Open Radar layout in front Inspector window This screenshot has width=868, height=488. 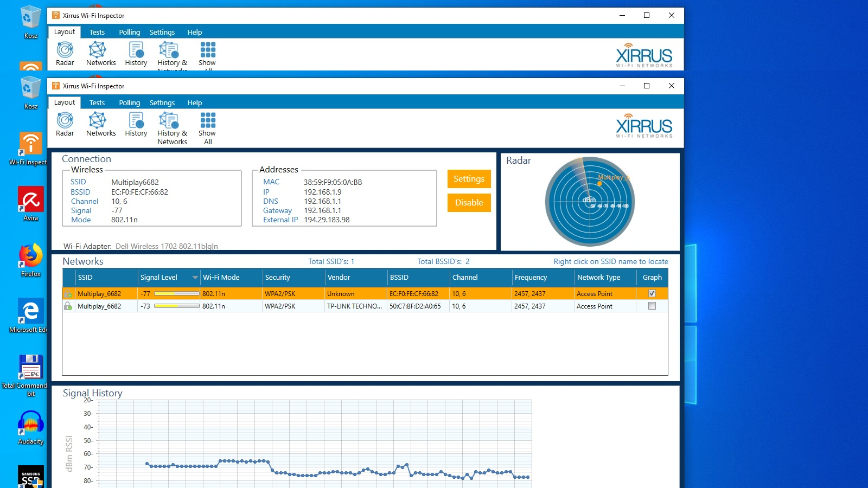coord(65,124)
